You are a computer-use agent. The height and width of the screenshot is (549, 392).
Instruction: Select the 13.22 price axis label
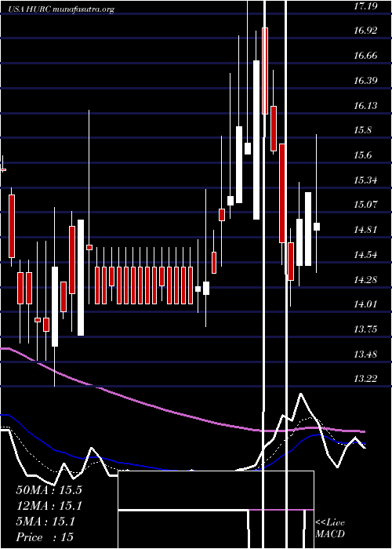tap(365, 379)
